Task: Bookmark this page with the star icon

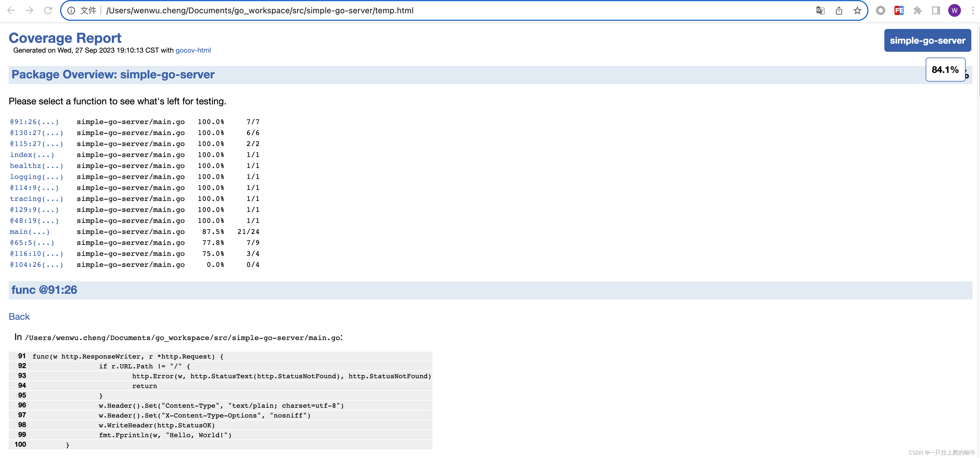Action: (x=857, y=10)
